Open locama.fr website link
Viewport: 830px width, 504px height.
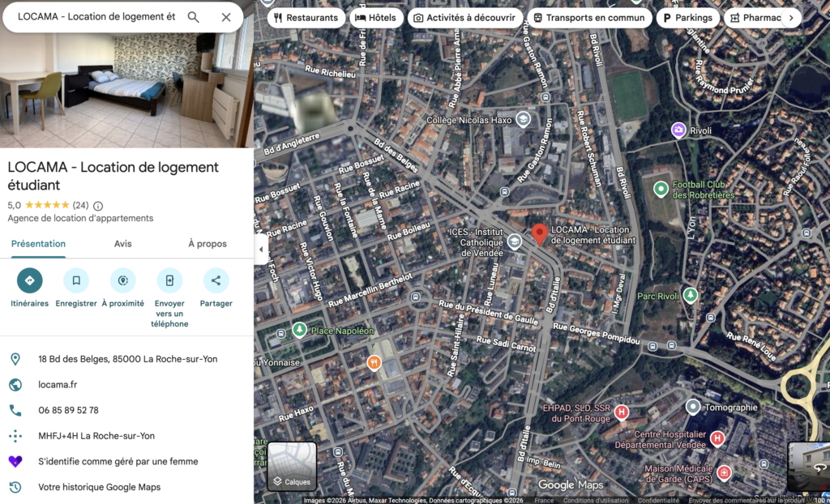point(58,385)
